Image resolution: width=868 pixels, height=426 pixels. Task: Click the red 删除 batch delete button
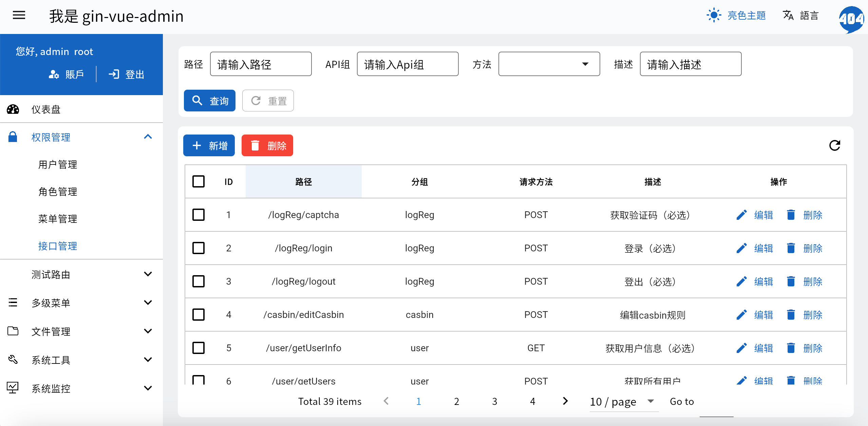click(267, 146)
